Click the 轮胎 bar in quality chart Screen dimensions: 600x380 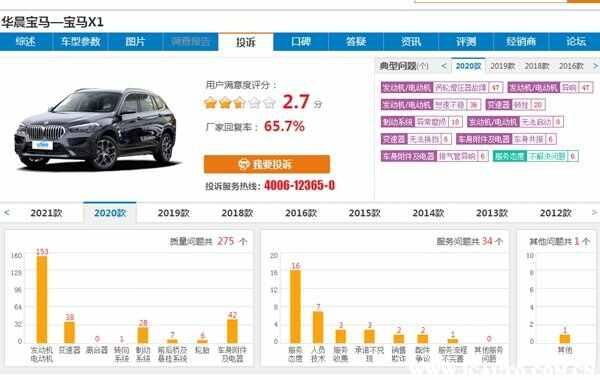coord(202,341)
